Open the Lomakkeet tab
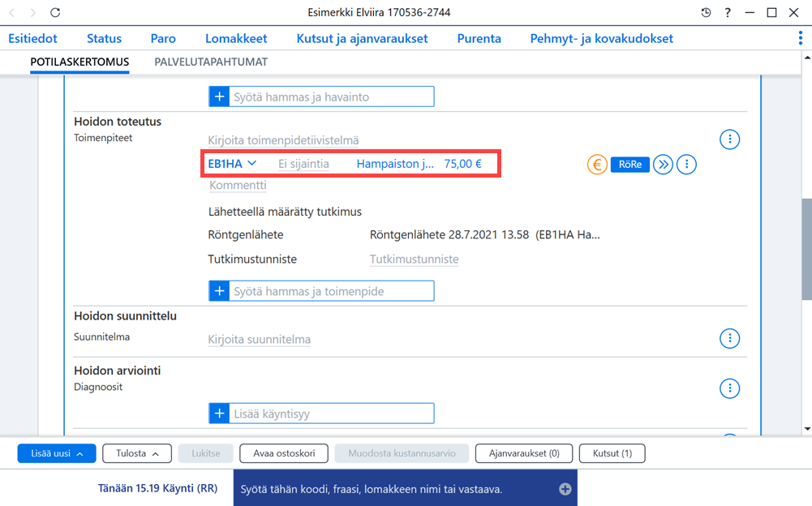Image resolution: width=812 pixels, height=506 pixels. pos(236,38)
